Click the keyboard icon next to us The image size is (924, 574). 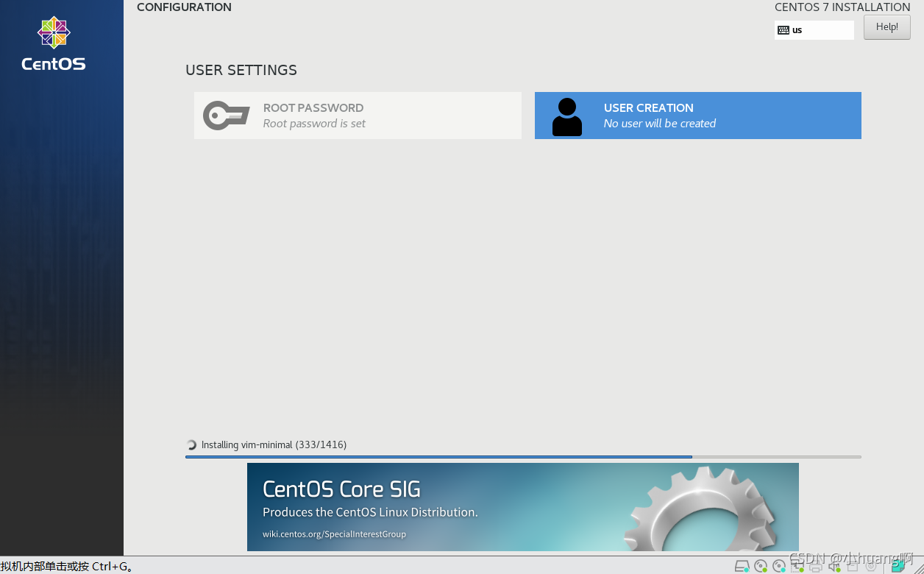(783, 30)
